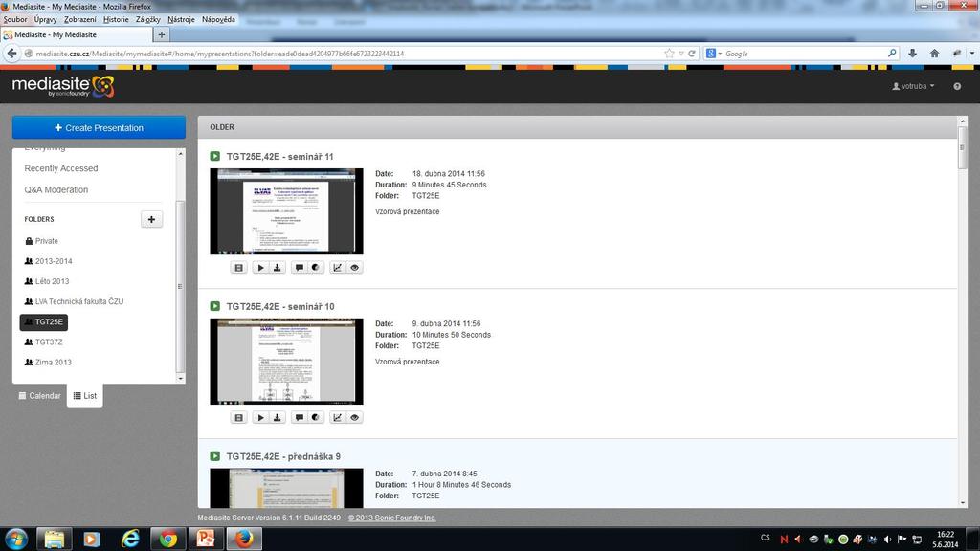Open a new Firefox tab with the plus
The height and width of the screenshot is (551, 980).
161,35
